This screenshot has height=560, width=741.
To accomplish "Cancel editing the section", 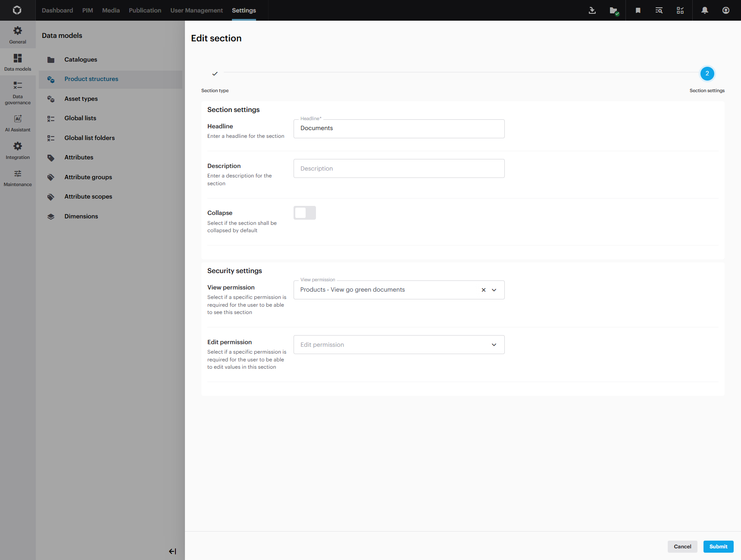I will coord(682,547).
